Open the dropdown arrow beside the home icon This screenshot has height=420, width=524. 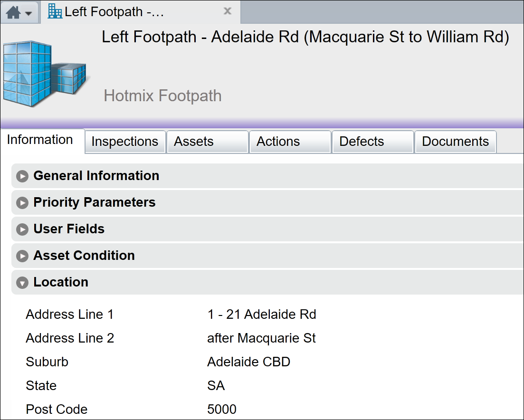click(29, 13)
